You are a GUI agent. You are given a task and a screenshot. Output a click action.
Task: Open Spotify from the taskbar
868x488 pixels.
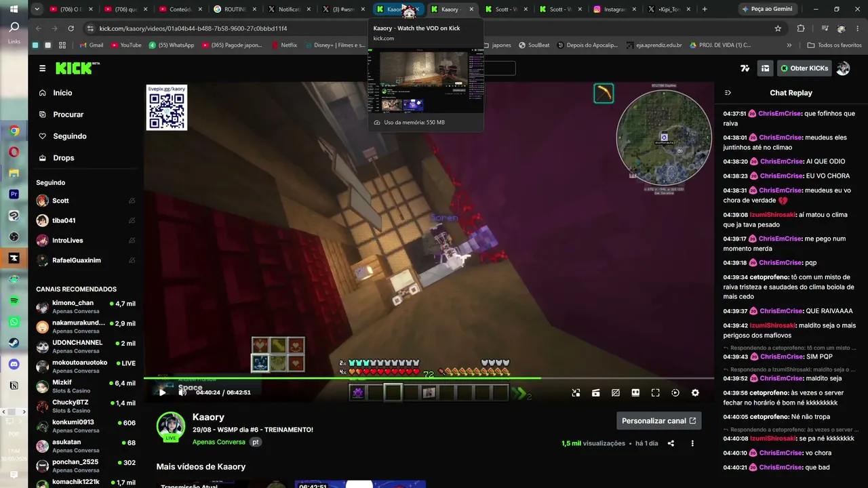[x=14, y=300]
